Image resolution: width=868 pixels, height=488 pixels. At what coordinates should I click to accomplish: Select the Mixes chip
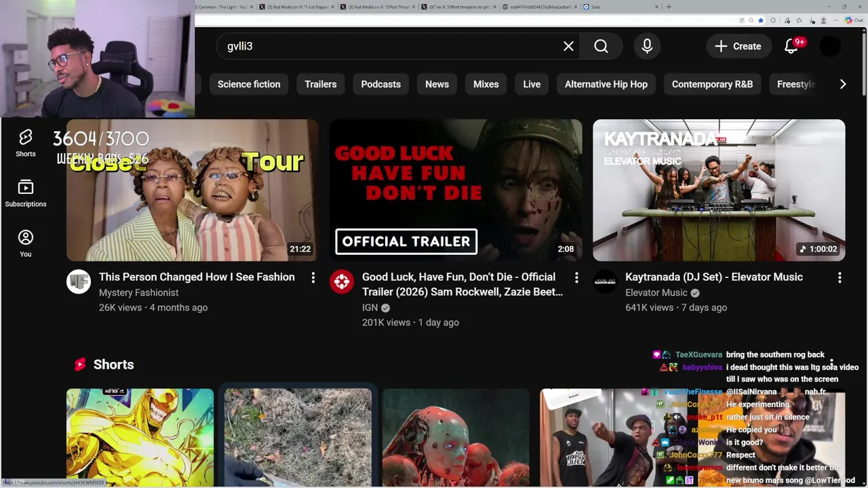tap(486, 84)
